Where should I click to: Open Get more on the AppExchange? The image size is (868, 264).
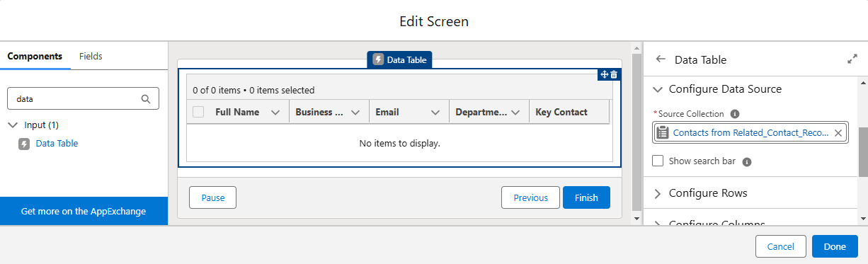click(x=84, y=211)
